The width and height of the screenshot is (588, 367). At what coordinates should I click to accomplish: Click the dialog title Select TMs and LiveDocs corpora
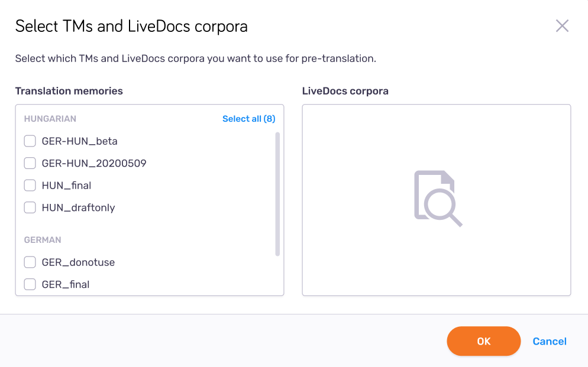131,26
